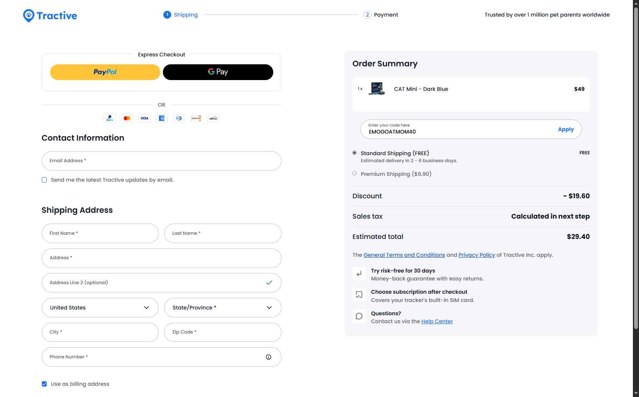Focus the First Name field
The width and height of the screenshot is (639, 397).
[x=100, y=233]
